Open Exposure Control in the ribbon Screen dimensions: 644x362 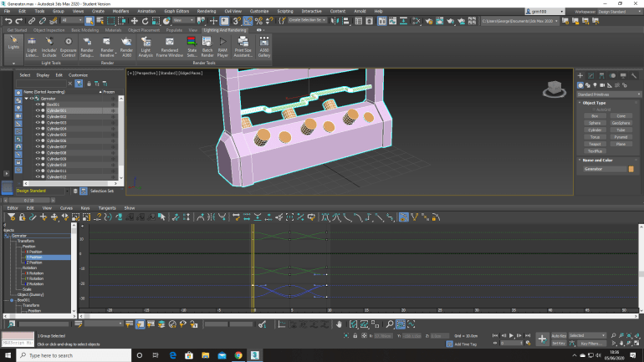tap(69, 47)
